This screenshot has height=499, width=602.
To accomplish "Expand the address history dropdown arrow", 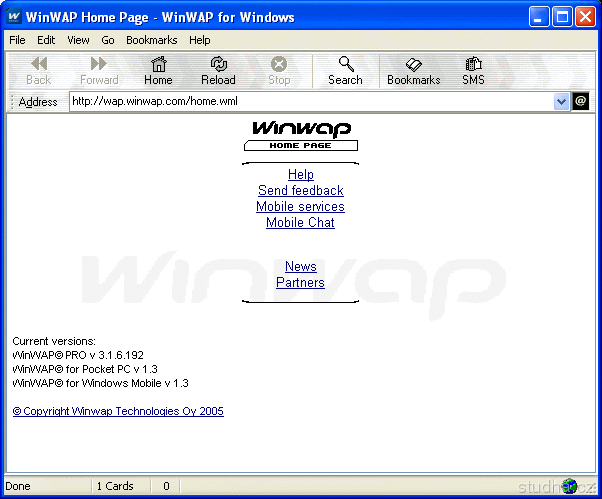I will coord(561,102).
